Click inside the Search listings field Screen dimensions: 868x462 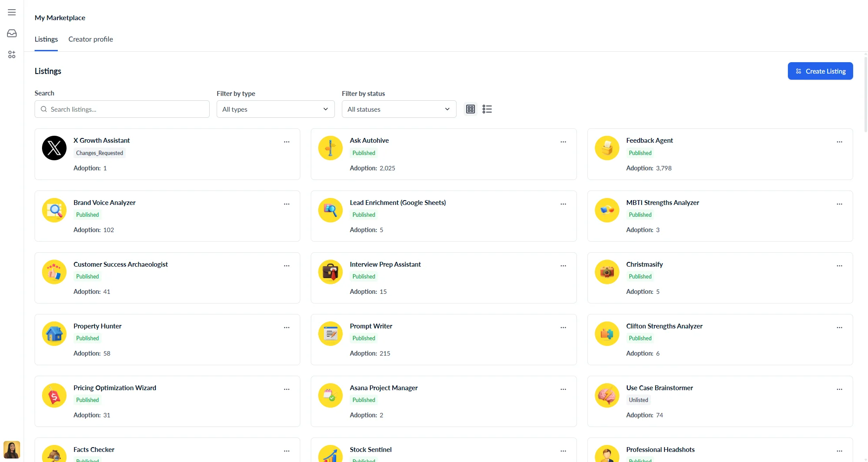(122, 109)
